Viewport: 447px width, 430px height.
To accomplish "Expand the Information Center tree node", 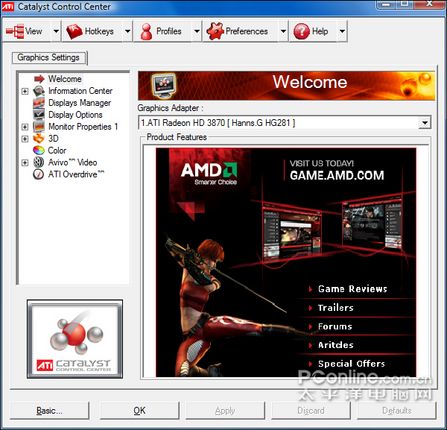I will (x=25, y=91).
